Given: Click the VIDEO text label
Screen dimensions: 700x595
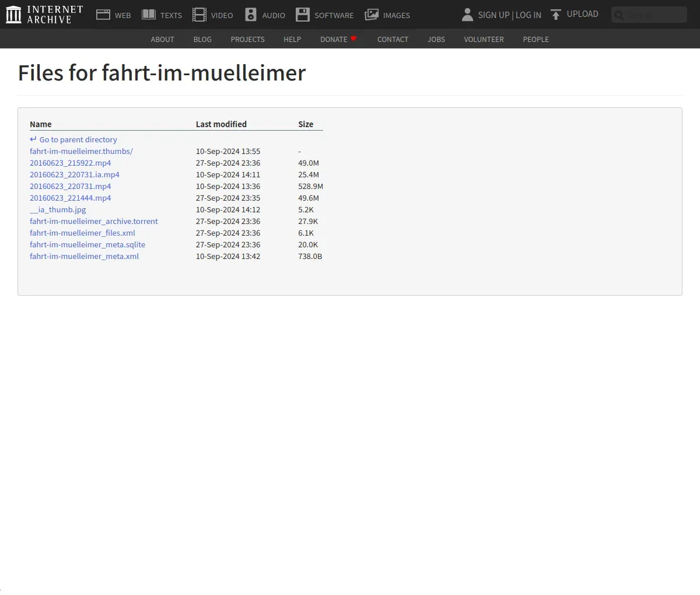Looking at the screenshot, I should tap(222, 16).
